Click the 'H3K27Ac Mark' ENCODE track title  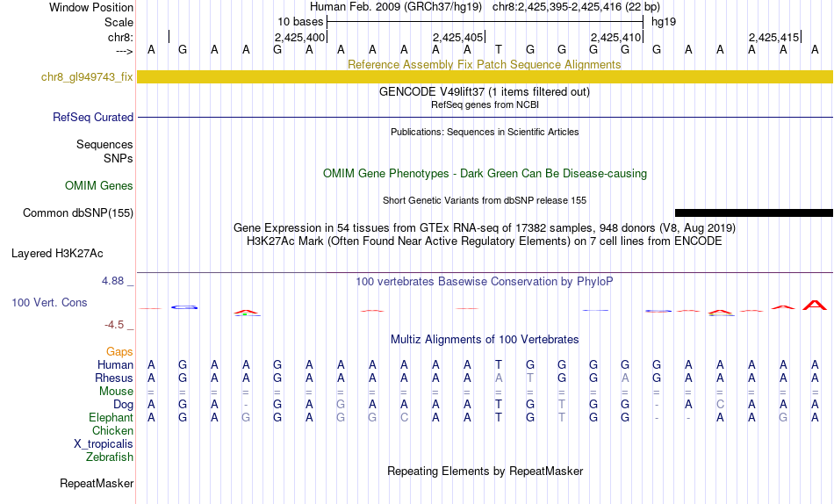pos(485,241)
